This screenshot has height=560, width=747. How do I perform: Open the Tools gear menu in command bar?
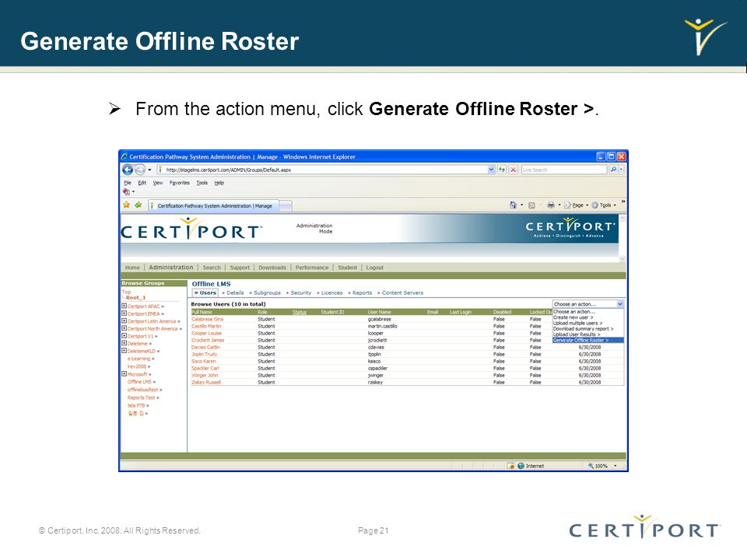point(604,205)
